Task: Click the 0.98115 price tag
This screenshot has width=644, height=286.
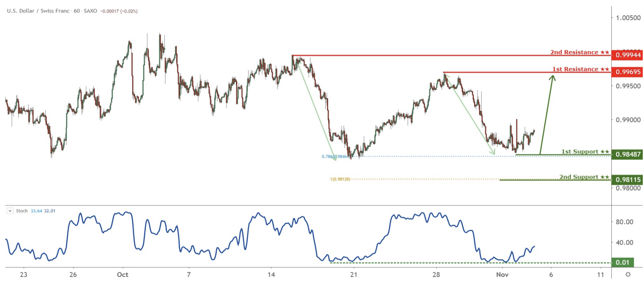Action: [627, 180]
